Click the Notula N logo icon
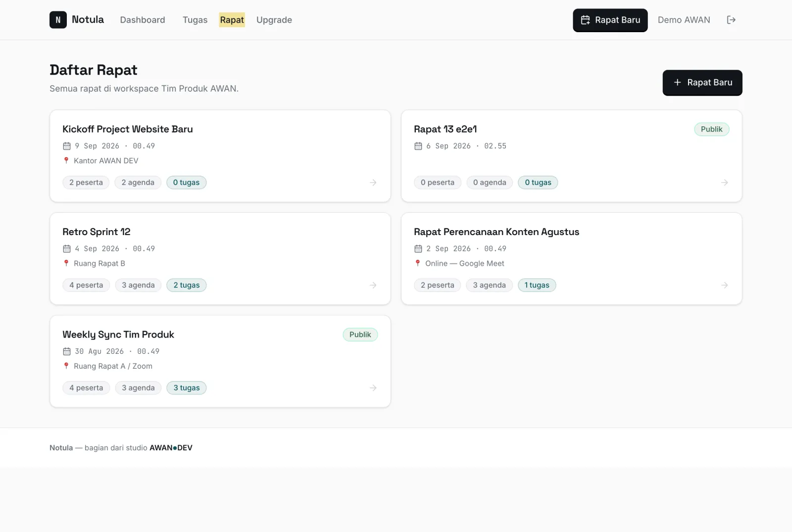 (x=58, y=20)
